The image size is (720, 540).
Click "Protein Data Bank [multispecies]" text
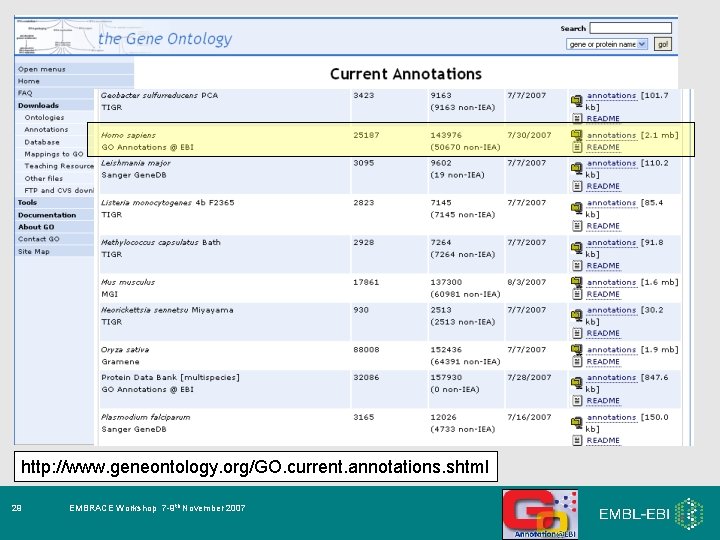point(170,377)
